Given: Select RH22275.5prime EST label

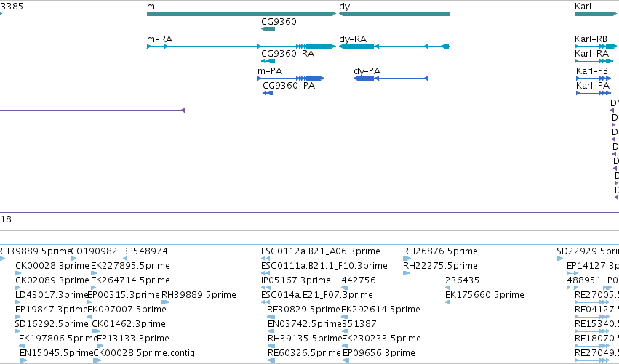Looking at the screenshot, I should 440,266.
